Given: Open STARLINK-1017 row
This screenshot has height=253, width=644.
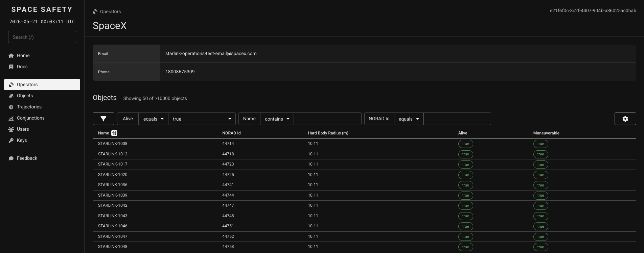Looking at the screenshot, I should [364, 165].
